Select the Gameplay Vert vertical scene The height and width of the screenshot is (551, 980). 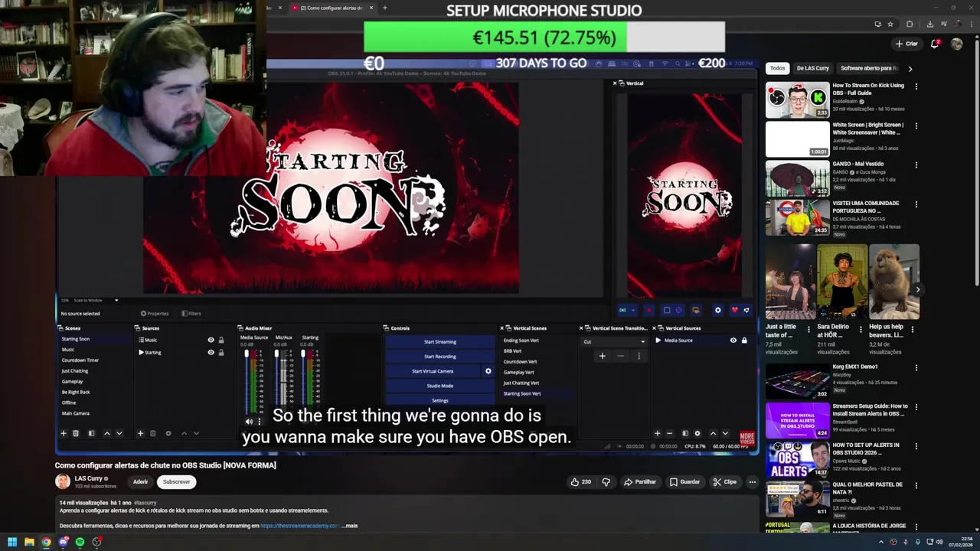click(x=518, y=372)
